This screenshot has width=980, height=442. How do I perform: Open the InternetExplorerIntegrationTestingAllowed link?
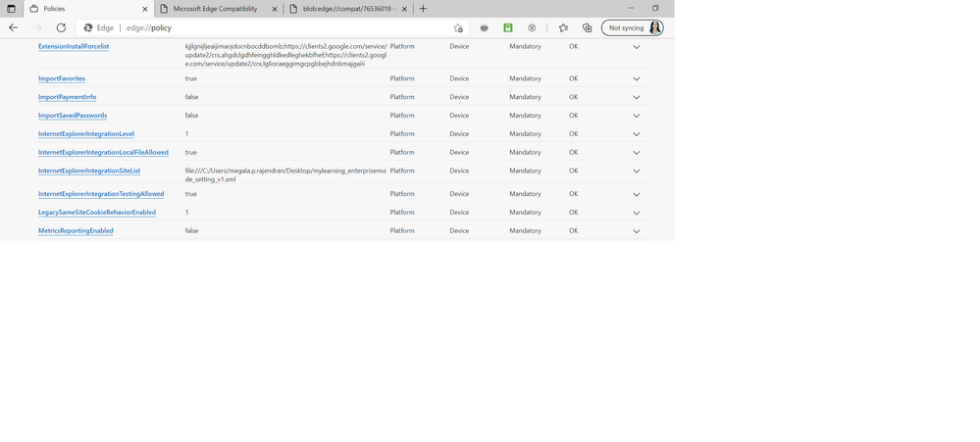[101, 194]
